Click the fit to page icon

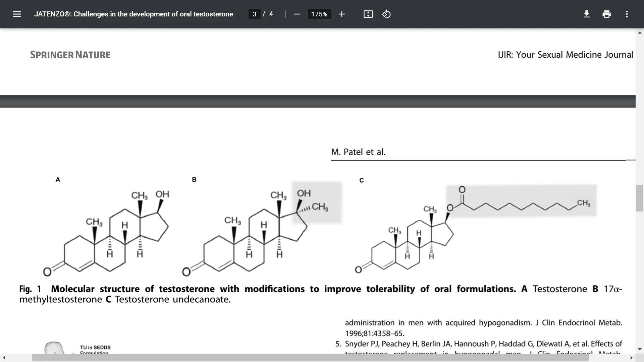click(368, 14)
